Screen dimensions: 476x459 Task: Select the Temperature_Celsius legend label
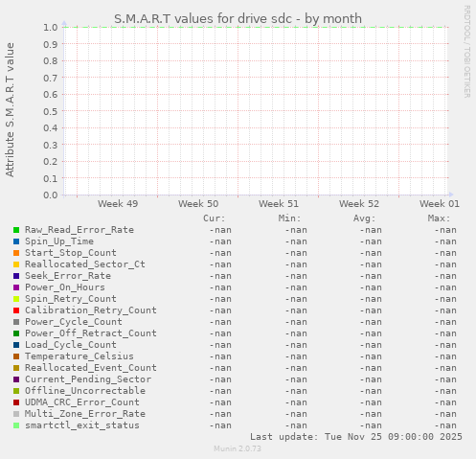point(79,356)
